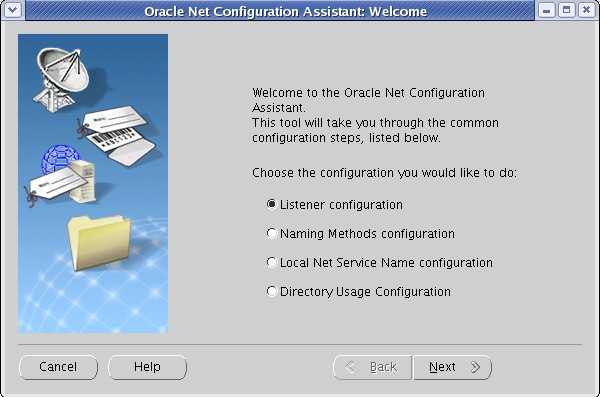This screenshot has width=600, height=397.
Task: Select Listener configuration radio button
Action: coord(271,204)
